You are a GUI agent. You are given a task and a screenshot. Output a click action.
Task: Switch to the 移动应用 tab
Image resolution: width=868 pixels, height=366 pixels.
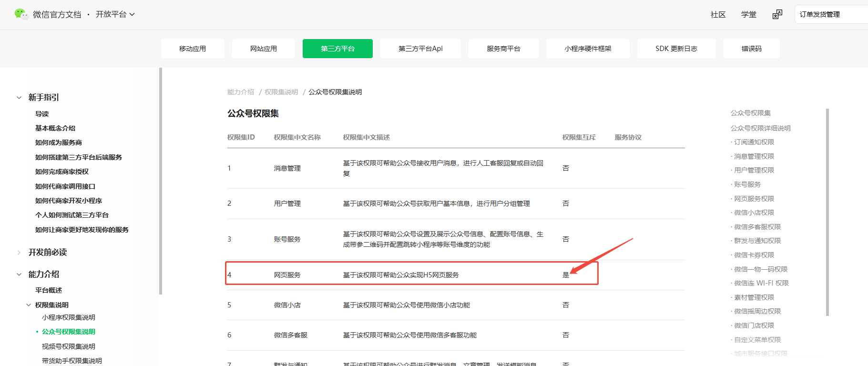(193, 49)
